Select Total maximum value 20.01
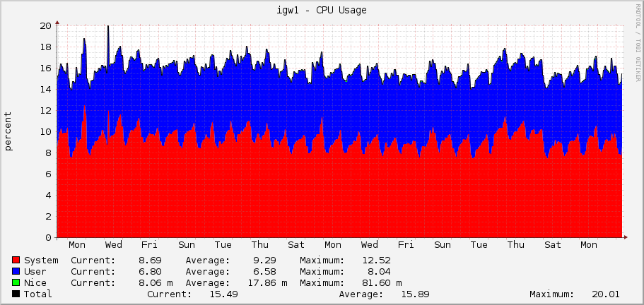This screenshot has height=305, width=644. (606, 294)
